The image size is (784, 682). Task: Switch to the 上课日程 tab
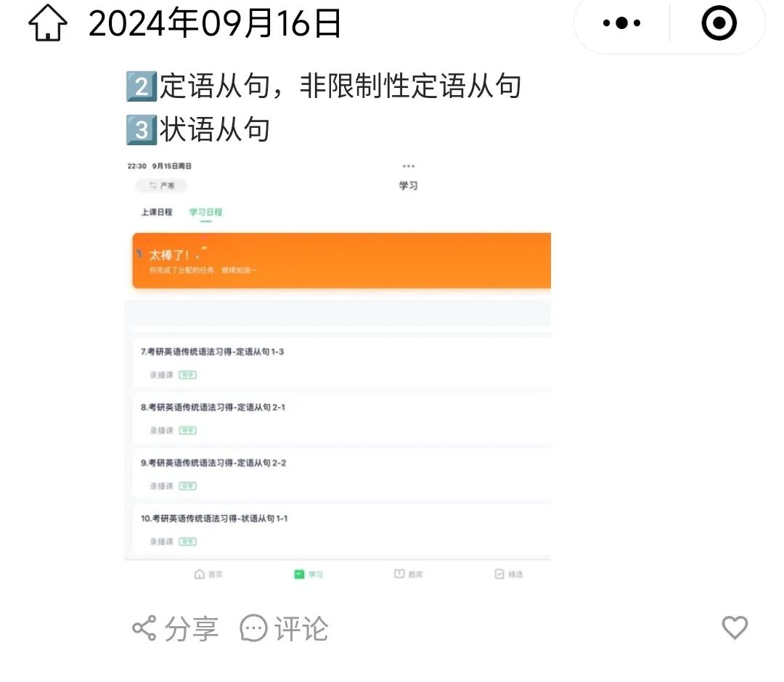point(157,212)
